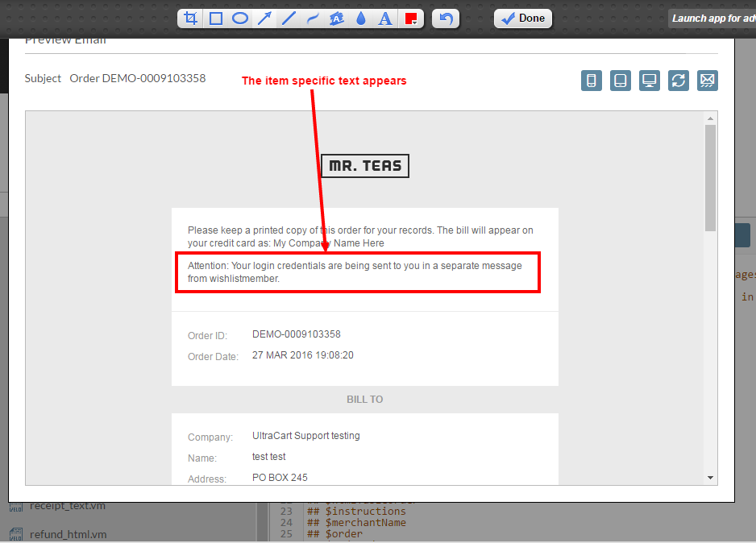Click the Company label

tap(210, 437)
